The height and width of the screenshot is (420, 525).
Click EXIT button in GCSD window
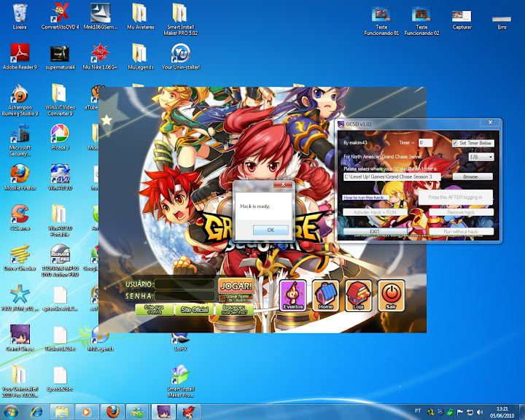pyautogui.click(x=375, y=231)
